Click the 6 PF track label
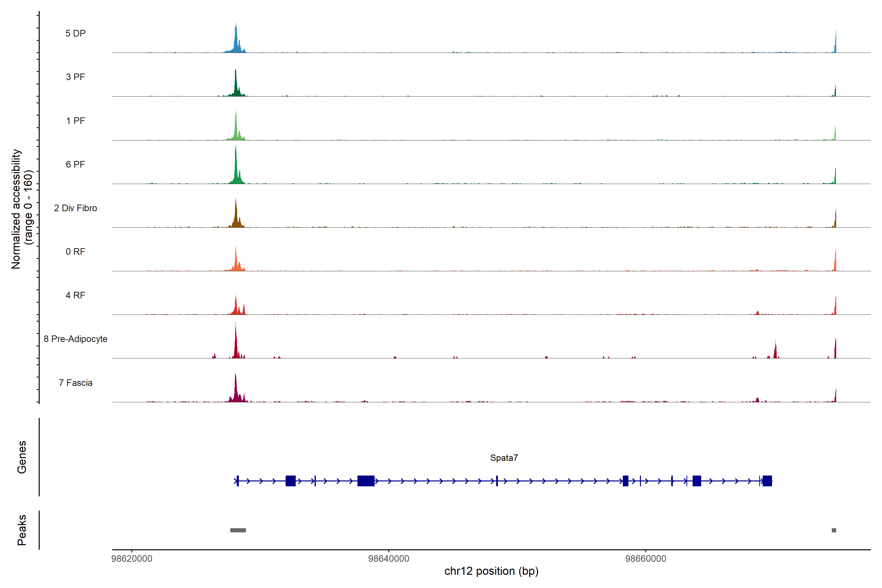The image size is (882, 588). pyautogui.click(x=75, y=164)
